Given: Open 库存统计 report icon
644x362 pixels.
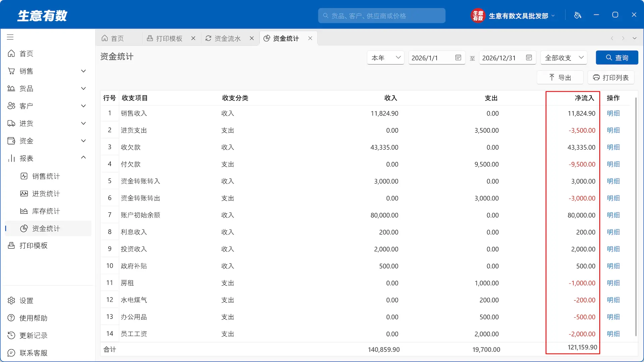Looking at the screenshot, I should point(24,211).
